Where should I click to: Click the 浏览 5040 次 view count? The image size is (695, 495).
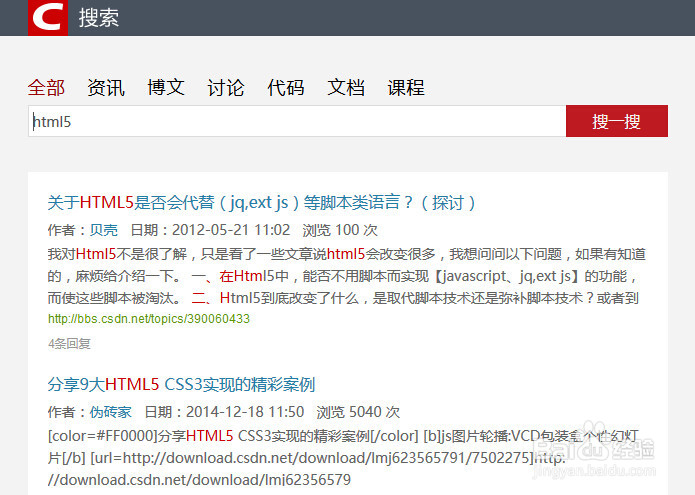coord(358,412)
